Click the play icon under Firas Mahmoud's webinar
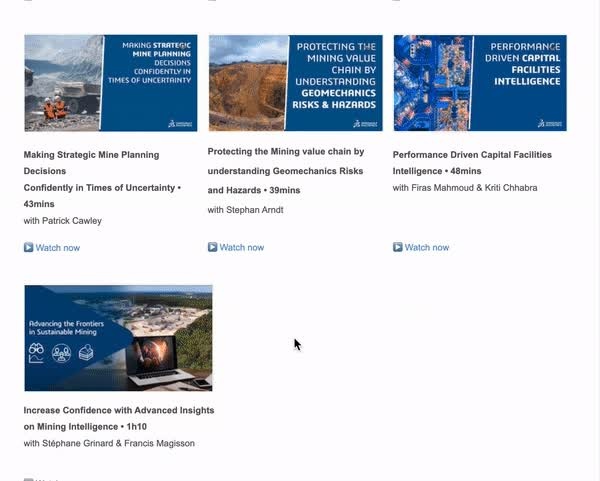Viewport: 600px width, 481px height. (398, 247)
